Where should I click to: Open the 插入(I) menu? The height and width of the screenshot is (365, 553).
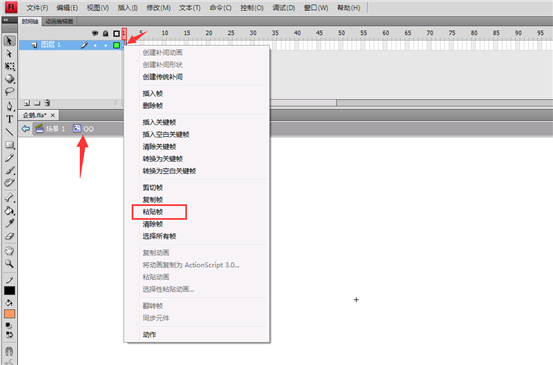(x=127, y=7)
